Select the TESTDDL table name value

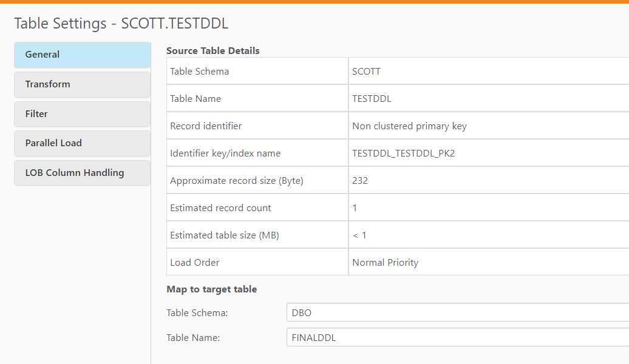(372, 99)
